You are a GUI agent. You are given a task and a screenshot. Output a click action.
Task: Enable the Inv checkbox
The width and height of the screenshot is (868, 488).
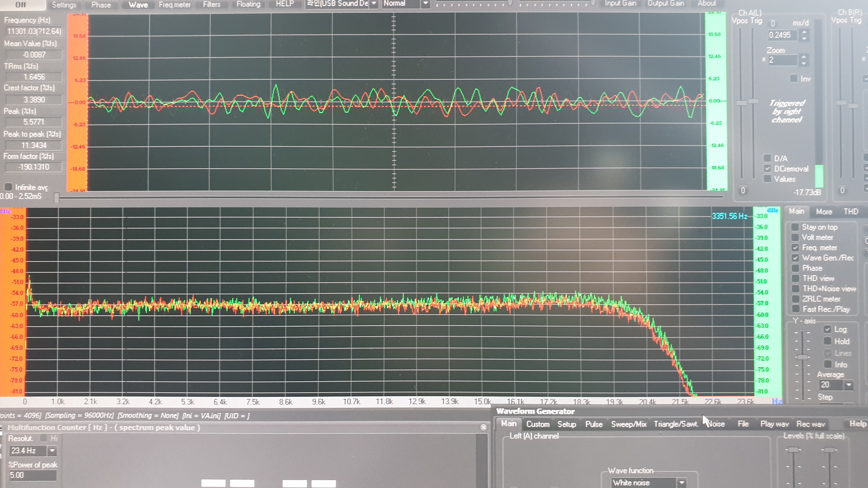pos(794,79)
